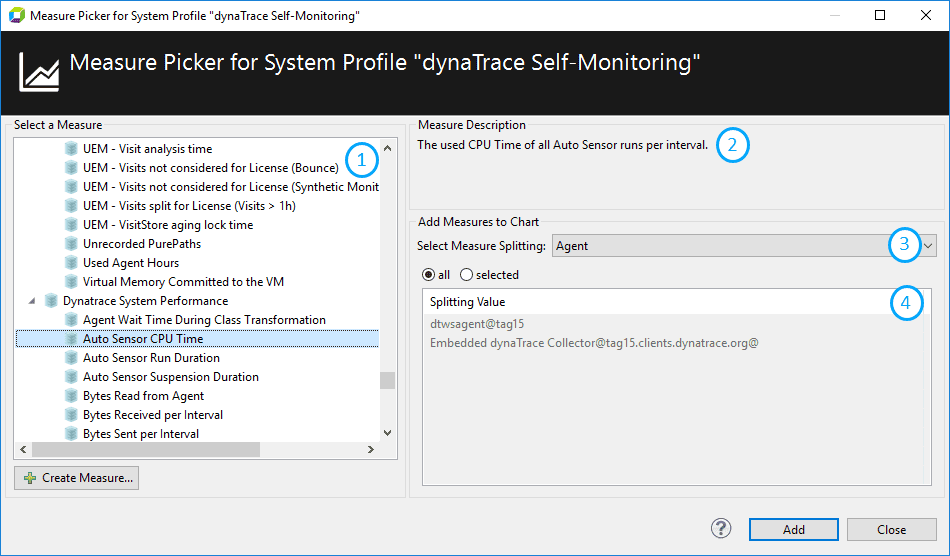Click icon beside Virtual Memory Committed to the VM

tap(71, 282)
